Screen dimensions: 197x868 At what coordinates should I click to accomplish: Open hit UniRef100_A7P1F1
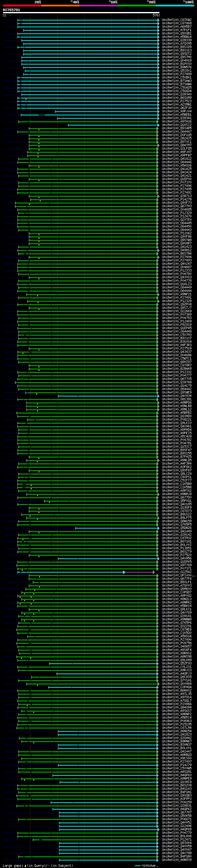pos(177,30)
